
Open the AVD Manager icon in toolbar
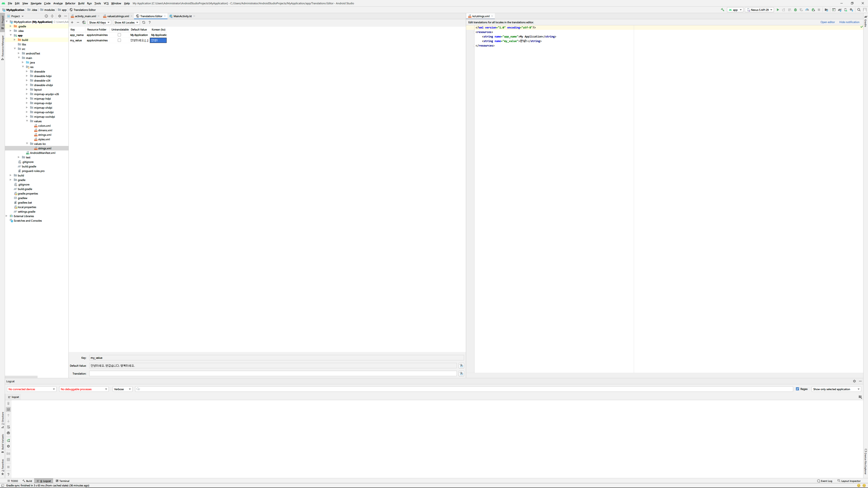tap(846, 10)
